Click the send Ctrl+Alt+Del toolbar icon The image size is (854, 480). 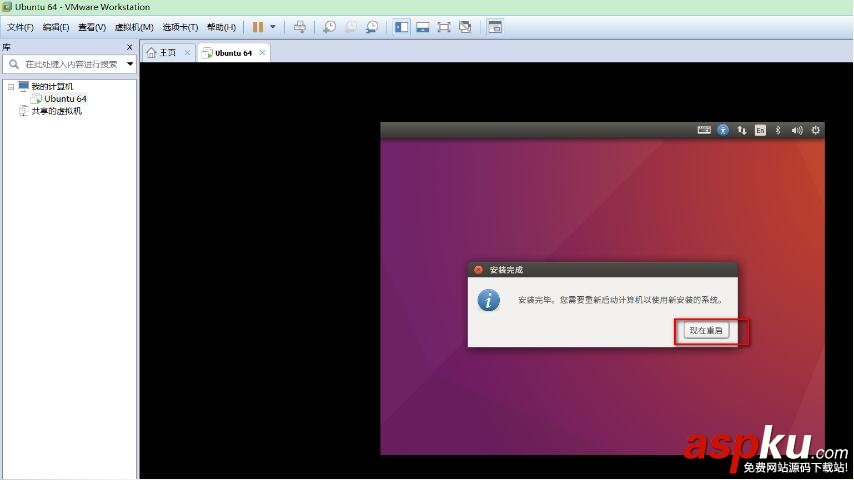[300, 27]
